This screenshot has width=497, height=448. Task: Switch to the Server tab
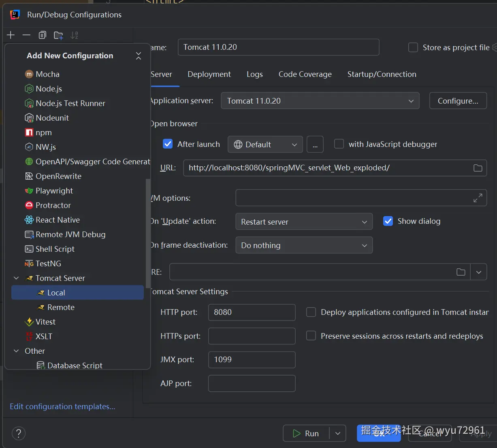point(161,74)
